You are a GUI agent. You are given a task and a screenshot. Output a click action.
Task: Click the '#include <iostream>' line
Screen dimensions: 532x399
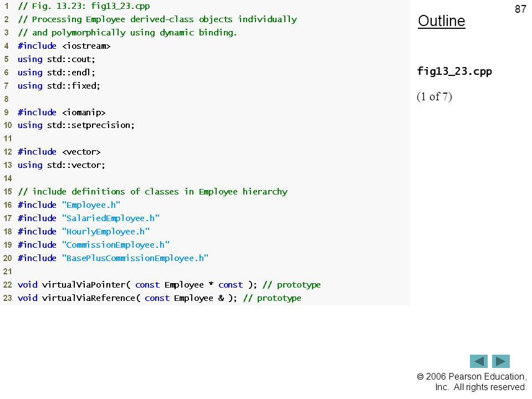coord(64,46)
